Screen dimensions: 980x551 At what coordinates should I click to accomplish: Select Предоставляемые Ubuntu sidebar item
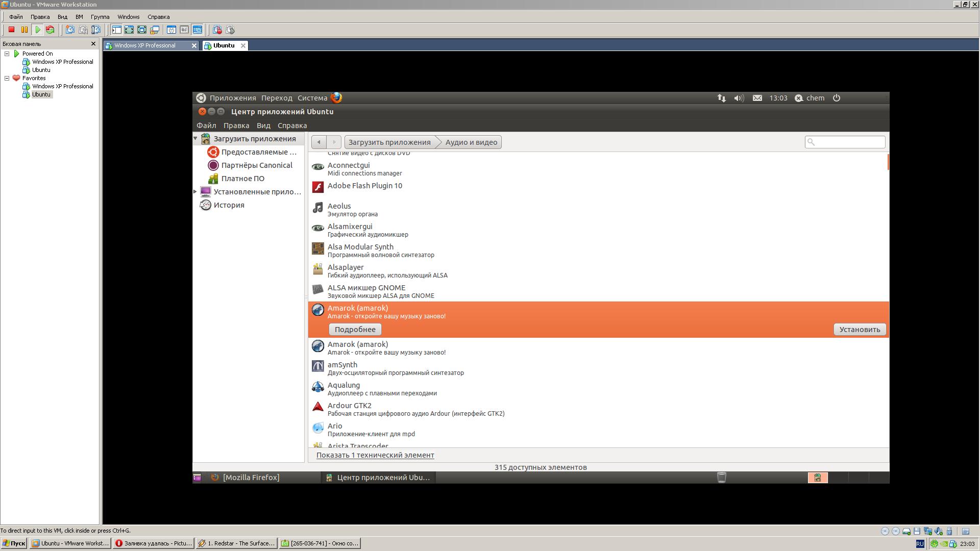coord(253,152)
